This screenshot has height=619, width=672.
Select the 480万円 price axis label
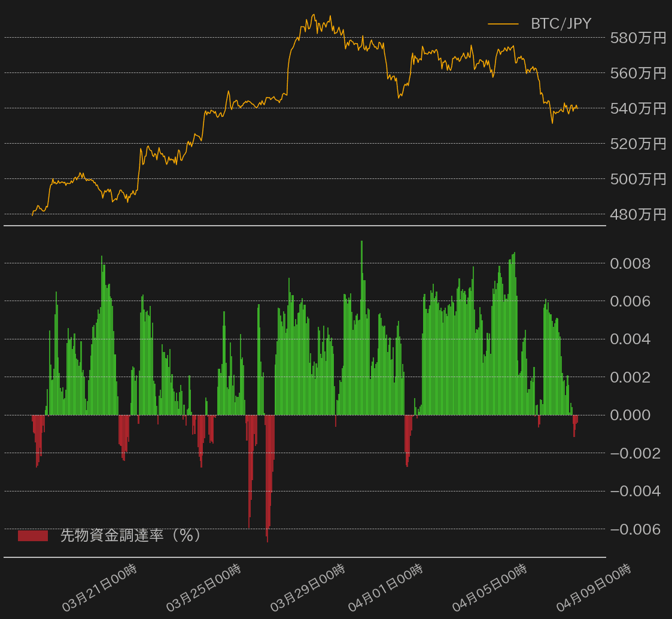tap(638, 214)
